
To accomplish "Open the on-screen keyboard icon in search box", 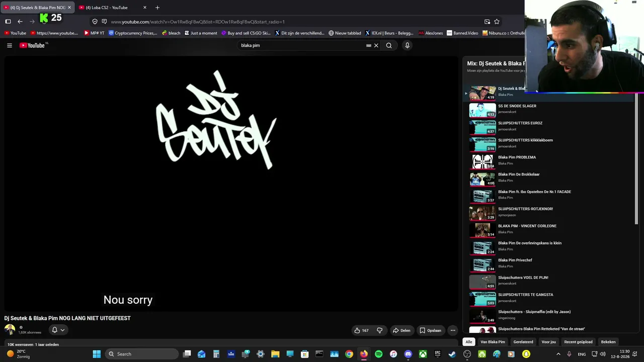I will point(369,45).
